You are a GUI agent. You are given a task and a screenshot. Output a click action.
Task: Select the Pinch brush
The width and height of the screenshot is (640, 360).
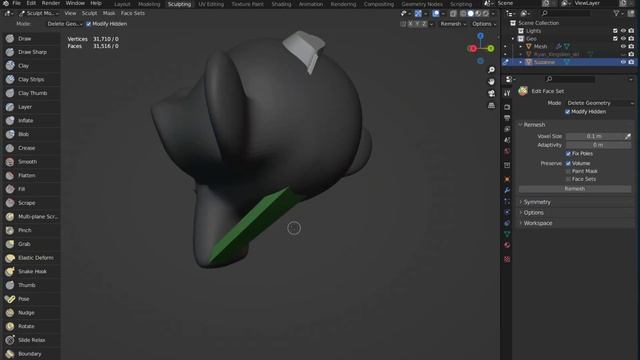tap(32, 230)
